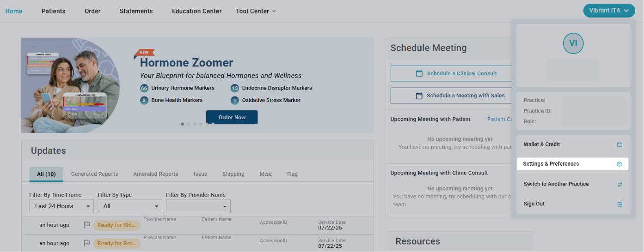Click the Hormone Zoomer banner title
The width and height of the screenshot is (644, 252).
(x=186, y=63)
